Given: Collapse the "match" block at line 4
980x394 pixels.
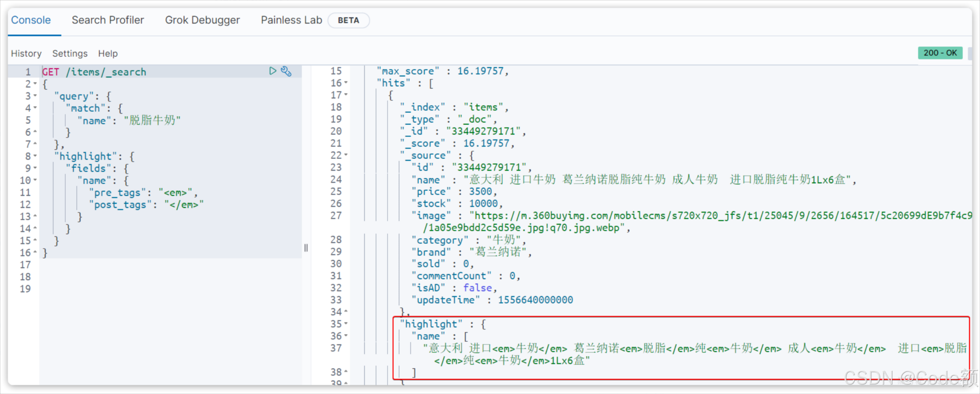Looking at the screenshot, I should coord(35,108).
